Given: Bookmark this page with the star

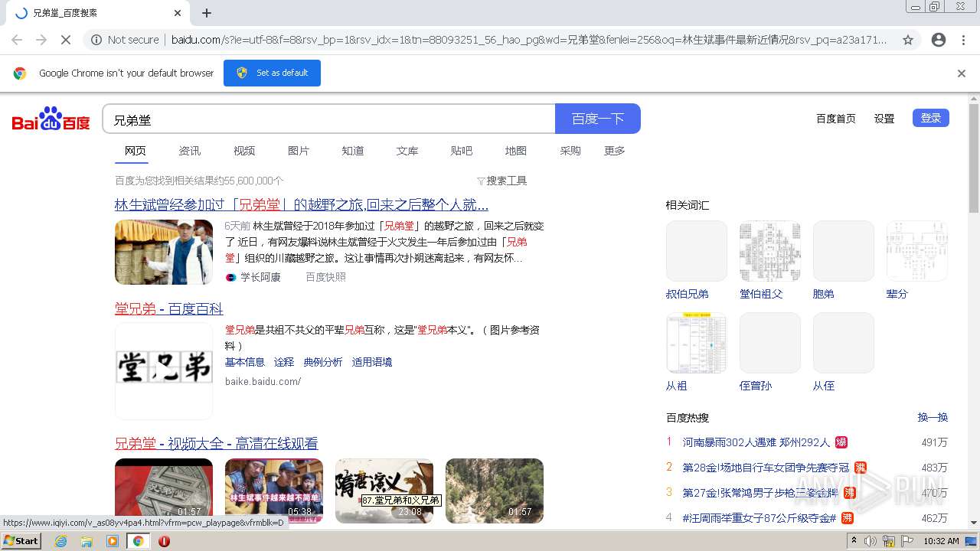Looking at the screenshot, I should (x=908, y=40).
